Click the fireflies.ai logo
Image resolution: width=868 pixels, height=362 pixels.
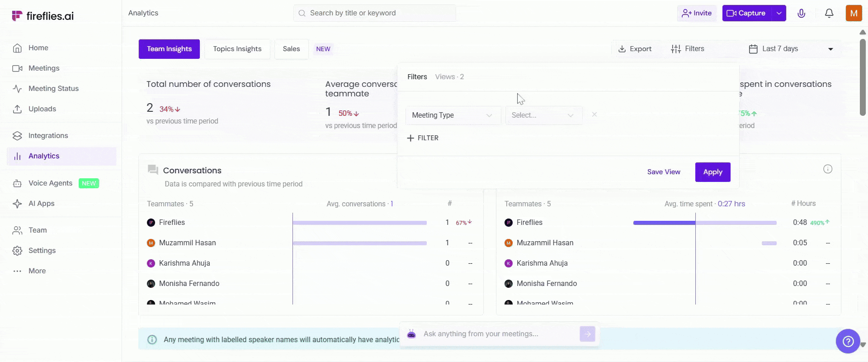(43, 16)
